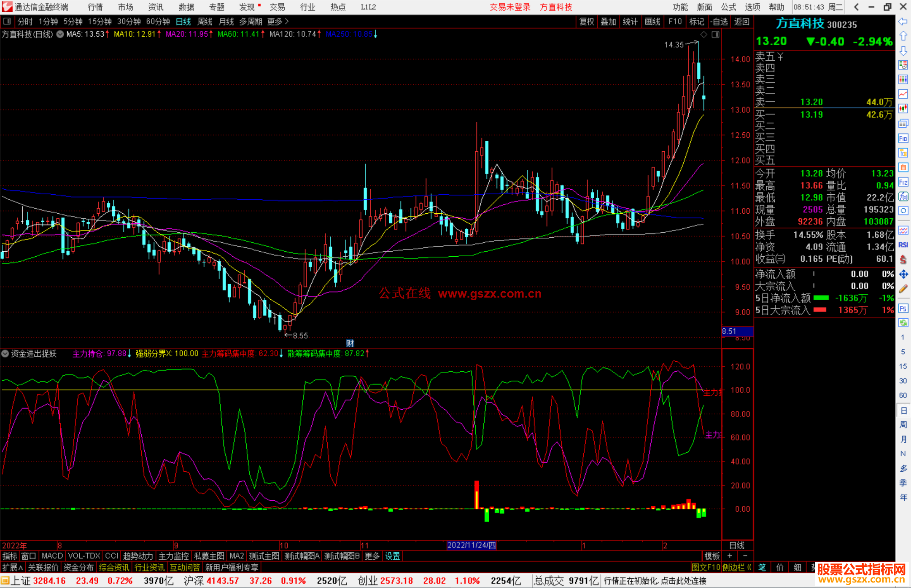This screenshot has height=588, width=911.
Task: Open the intraday line chart icon in the sidebar
Action: [903, 94]
